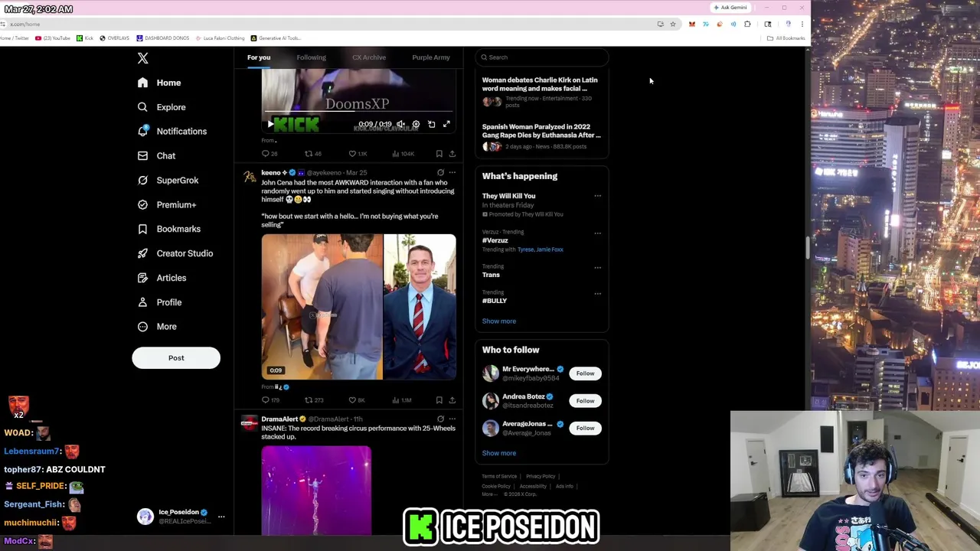Viewport: 980px width, 551px height.
Task: Open more options on DramaAlert's post
Action: tap(452, 419)
